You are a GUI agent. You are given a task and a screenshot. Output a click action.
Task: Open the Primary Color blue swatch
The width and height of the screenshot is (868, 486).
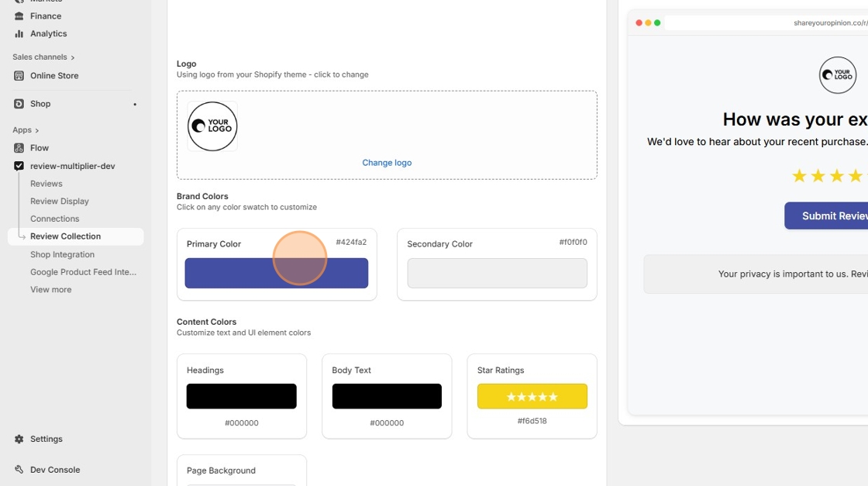coord(277,273)
